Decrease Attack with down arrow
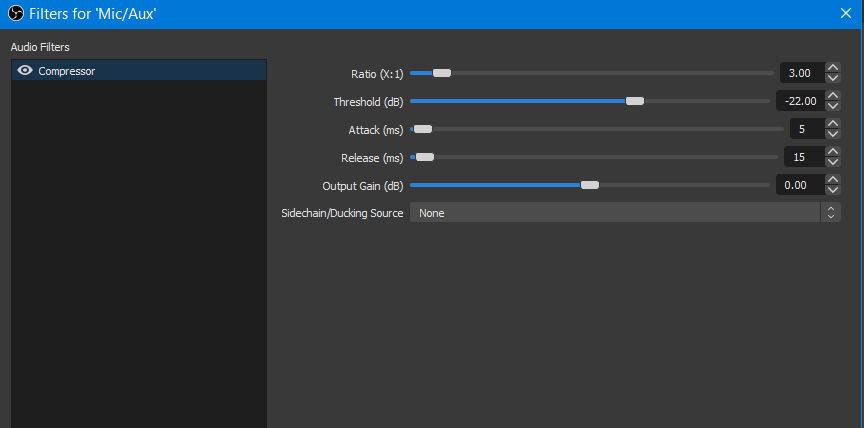This screenshot has width=864, height=428. 833,134
